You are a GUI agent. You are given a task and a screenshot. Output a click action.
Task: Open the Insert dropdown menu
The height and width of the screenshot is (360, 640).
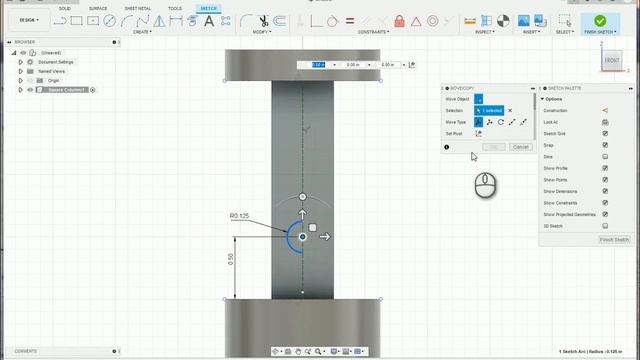[x=531, y=32]
